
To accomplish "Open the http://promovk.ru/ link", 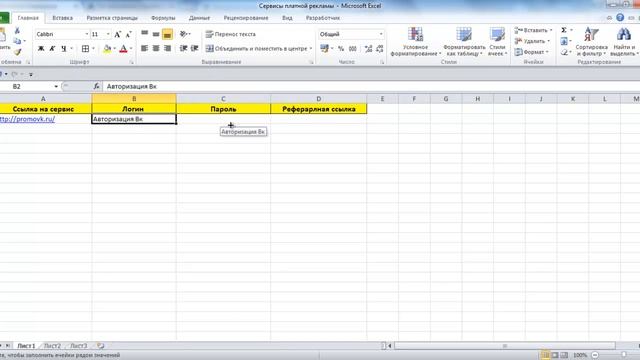I will point(27,119).
